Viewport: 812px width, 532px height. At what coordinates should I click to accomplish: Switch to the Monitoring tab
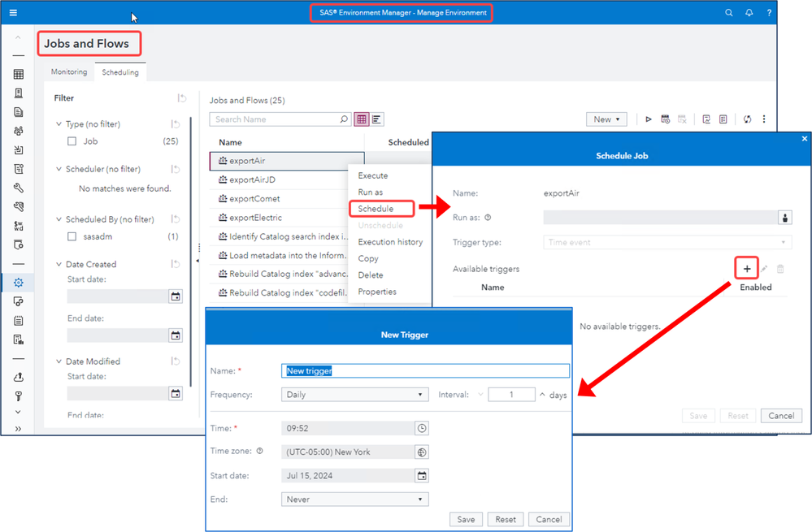point(69,72)
